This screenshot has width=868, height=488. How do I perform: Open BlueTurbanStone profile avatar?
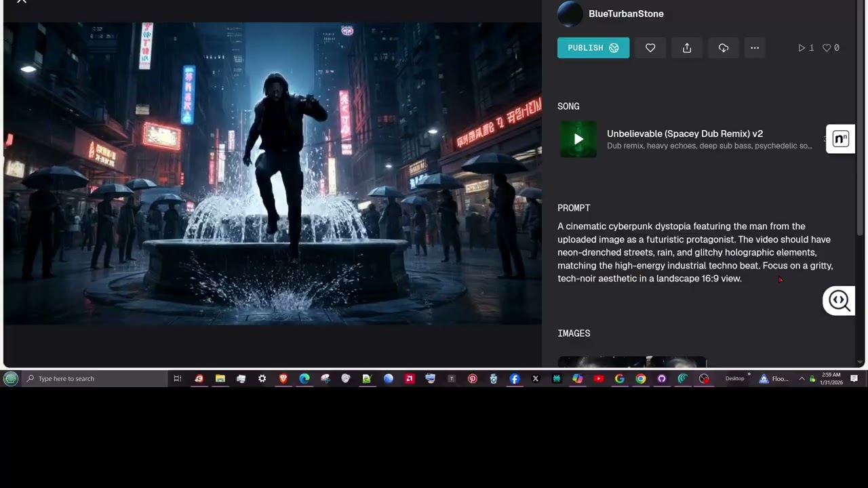click(x=570, y=14)
